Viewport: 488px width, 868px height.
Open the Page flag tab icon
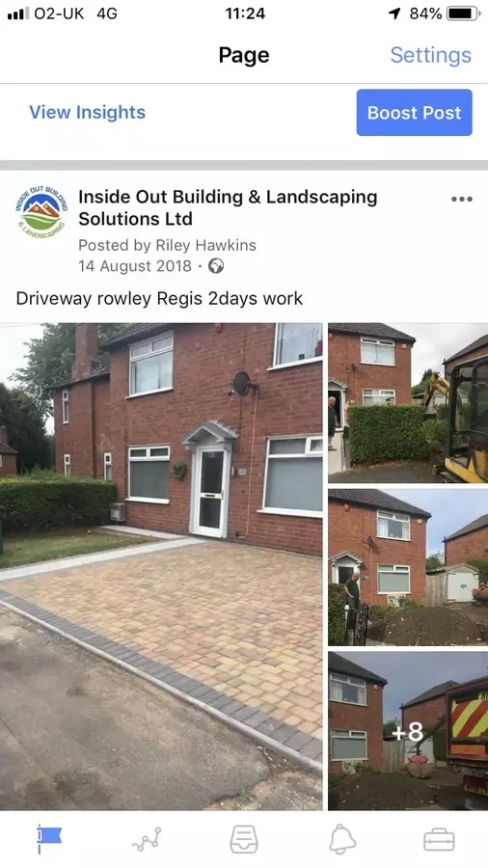click(48, 839)
